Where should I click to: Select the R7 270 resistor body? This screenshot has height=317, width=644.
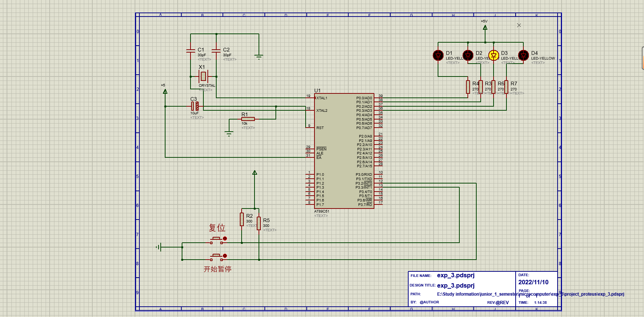pyautogui.click(x=506, y=87)
